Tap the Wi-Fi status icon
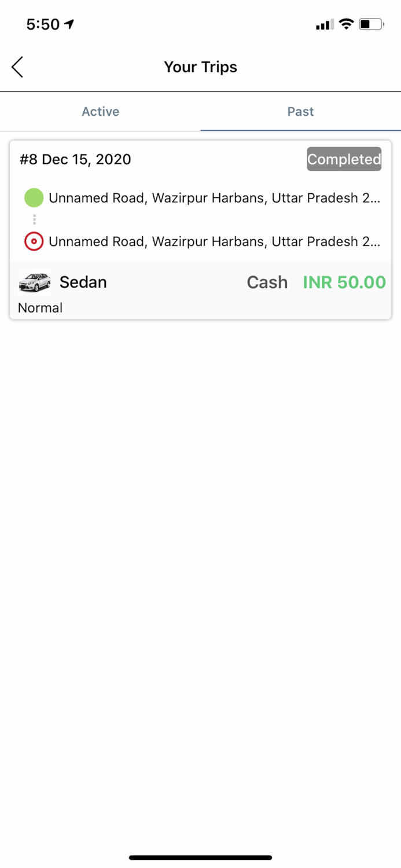The height and width of the screenshot is (868, 401). click(346, 24)
